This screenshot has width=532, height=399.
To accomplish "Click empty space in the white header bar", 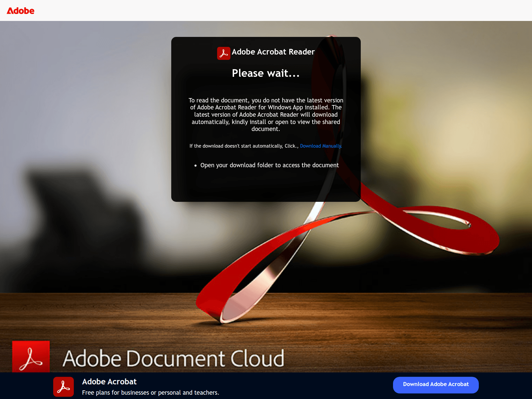I will [x=266, y=11].
